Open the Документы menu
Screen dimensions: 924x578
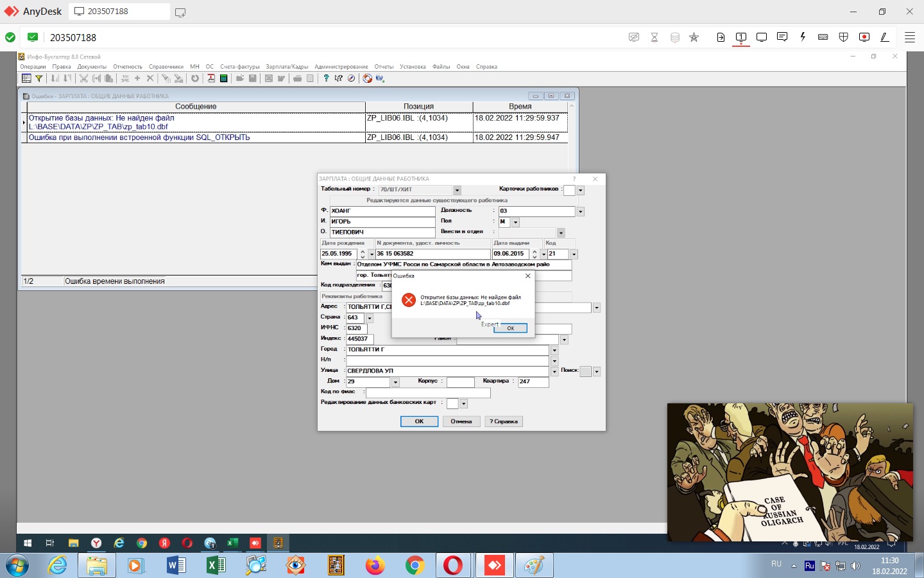[x=92, y=67]
